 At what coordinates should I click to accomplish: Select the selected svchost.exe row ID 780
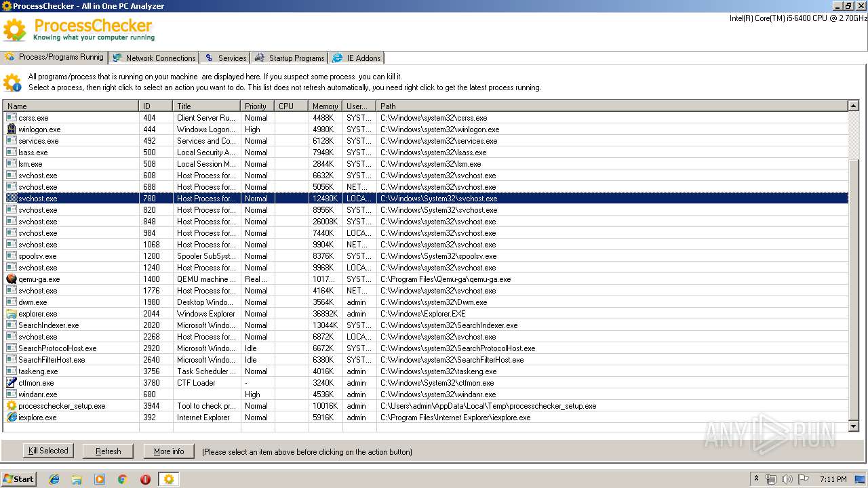(x=426, y=198)
